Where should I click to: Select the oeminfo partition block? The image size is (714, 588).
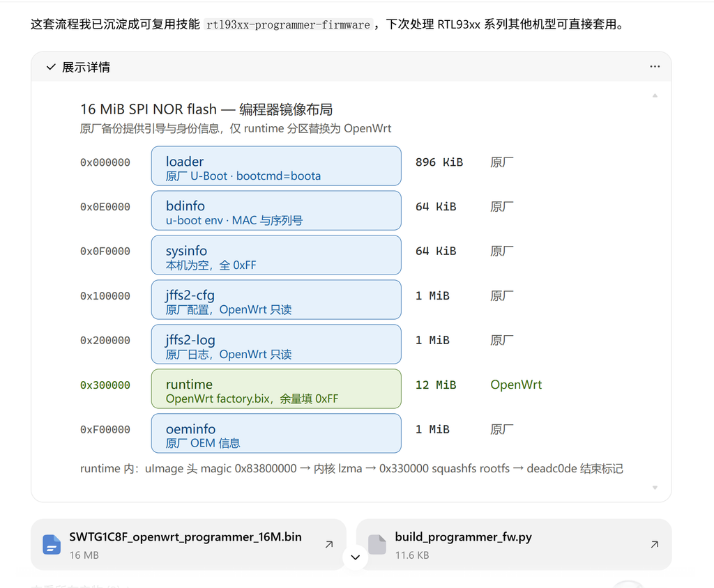[x=276, y=434]
